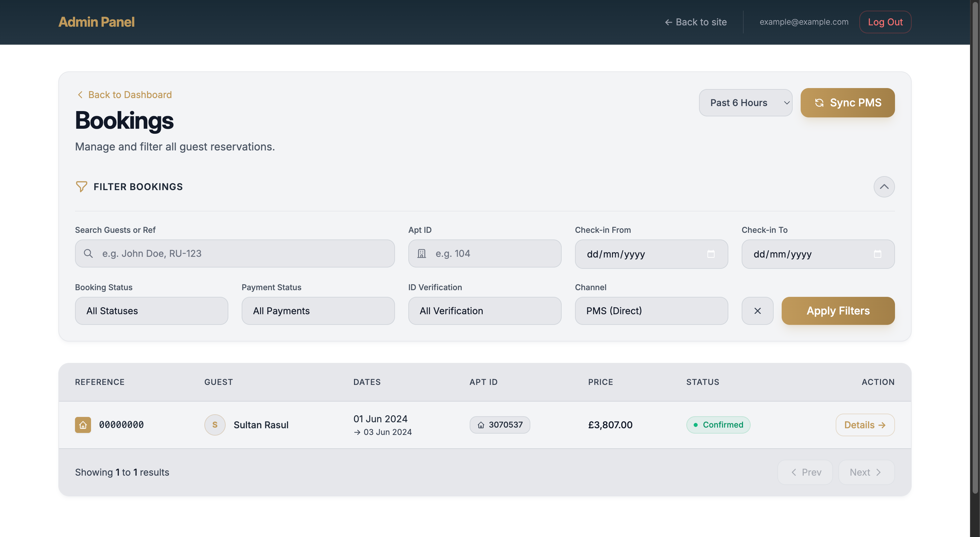Click Apply Filters
Image resolution: width=980 pixels, height=537 pixels.
coord(838,311)
